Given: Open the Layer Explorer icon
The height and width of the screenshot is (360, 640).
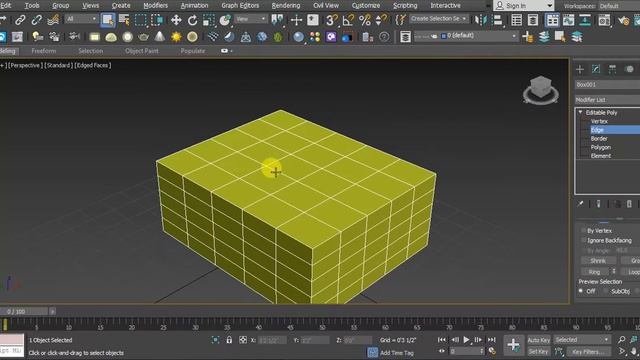Looking at the screenshot, I should pyautogui.click(x=533, y=20).
